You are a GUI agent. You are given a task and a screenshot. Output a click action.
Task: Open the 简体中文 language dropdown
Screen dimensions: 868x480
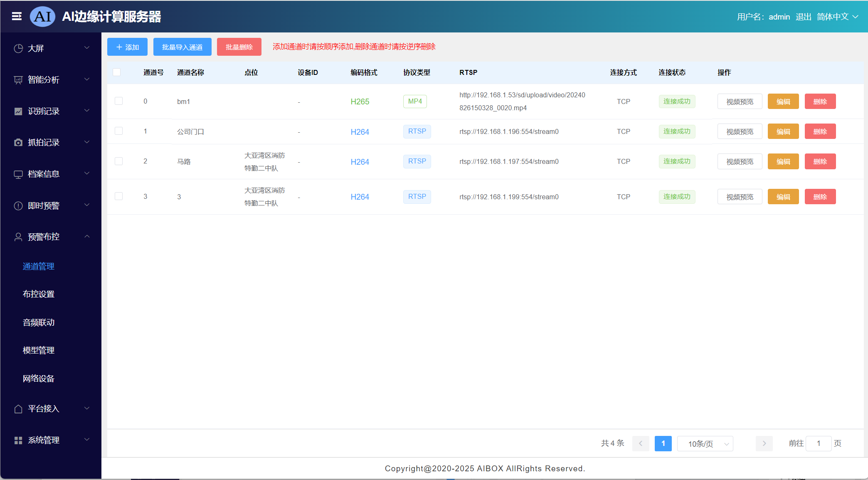pos(837,17)
